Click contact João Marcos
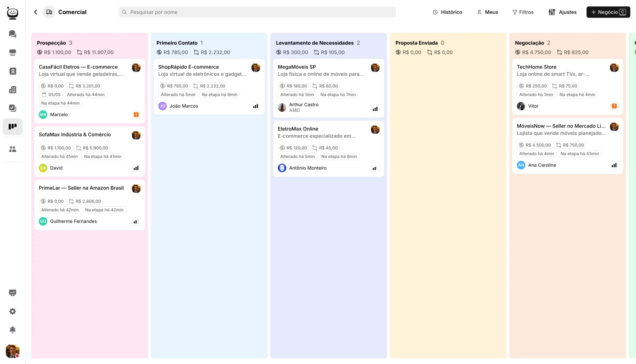 coord(178,106)
